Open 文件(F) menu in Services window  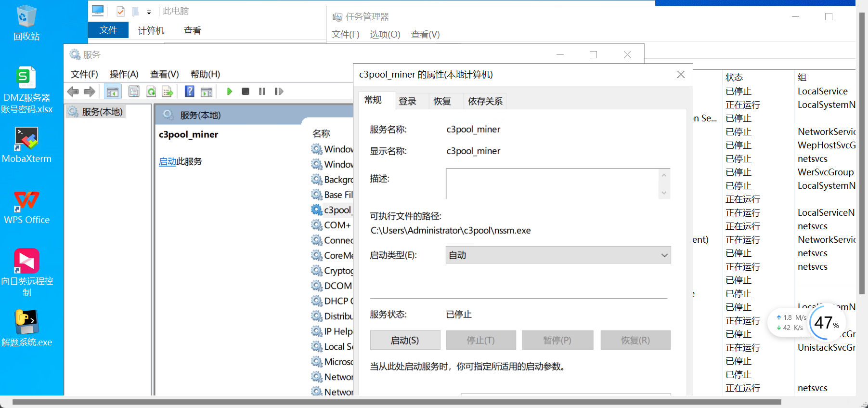click(84, 74)
